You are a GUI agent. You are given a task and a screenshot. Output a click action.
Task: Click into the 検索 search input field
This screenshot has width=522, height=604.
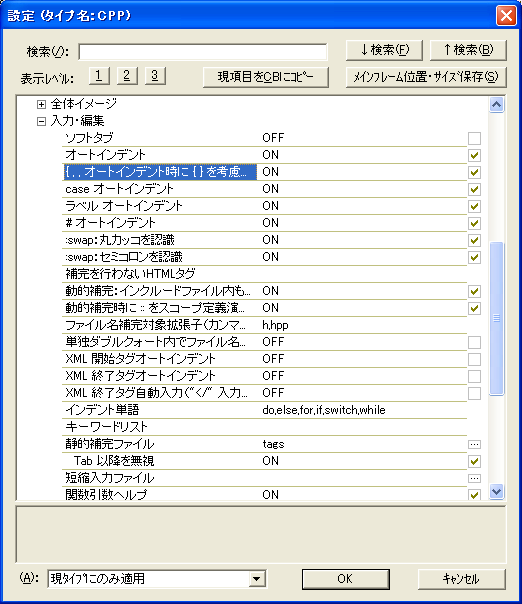coord(203,52)
